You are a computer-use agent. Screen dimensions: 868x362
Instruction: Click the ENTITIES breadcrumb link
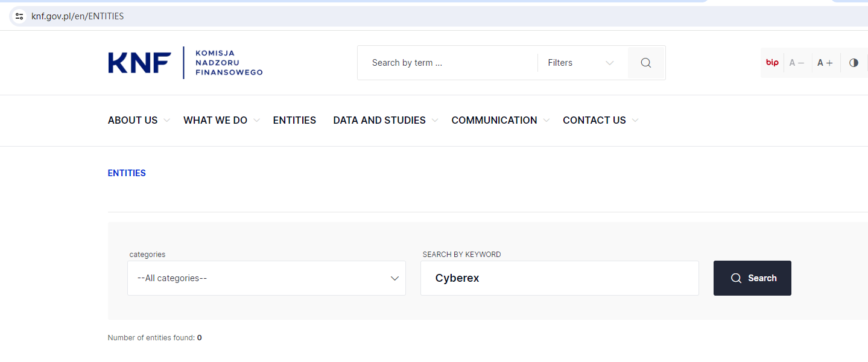coord(127,173)
